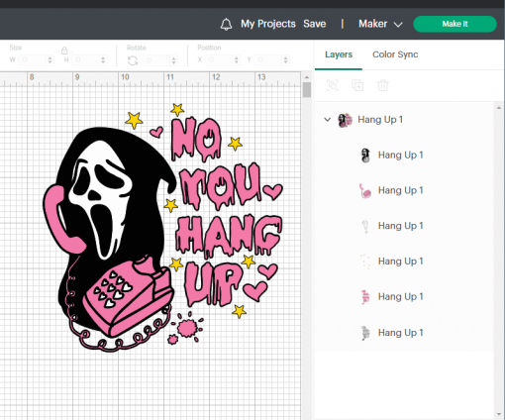Click the canvas vertical scrollbar handle
The image size is (505, 420).
307,90
